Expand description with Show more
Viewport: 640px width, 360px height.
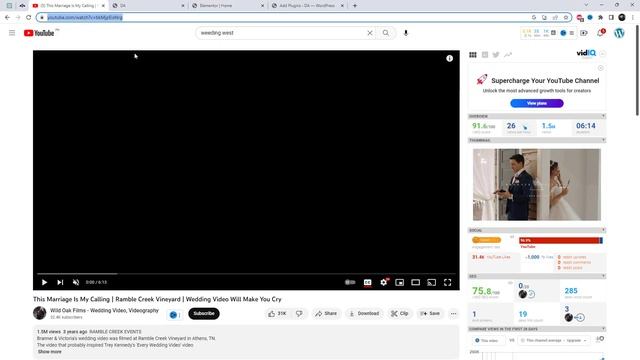coord(50,351)
